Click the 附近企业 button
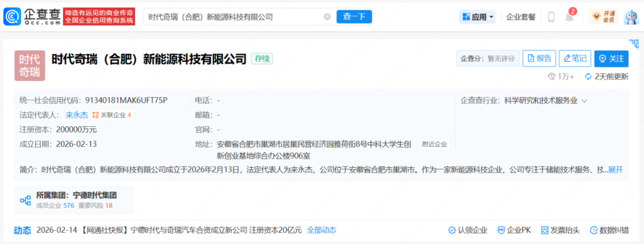Image resolution: width=644 pixels, height=244 pixels. pyautogui.click(x=435, y=145)
